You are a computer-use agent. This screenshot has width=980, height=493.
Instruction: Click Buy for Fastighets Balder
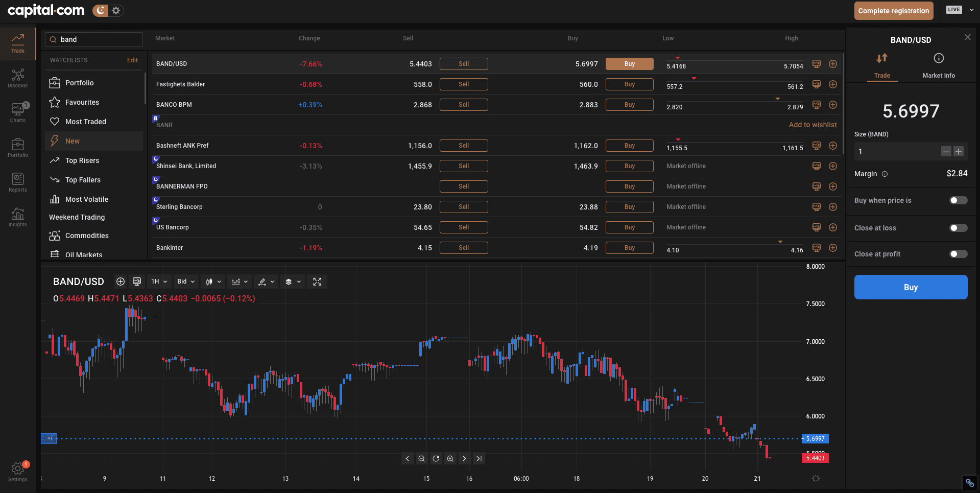(x=629, y=84)
